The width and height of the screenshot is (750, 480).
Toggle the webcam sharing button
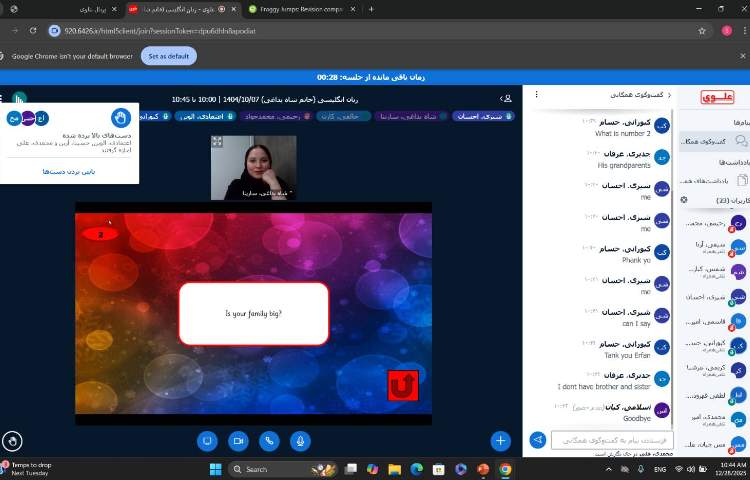pos(238,440)
